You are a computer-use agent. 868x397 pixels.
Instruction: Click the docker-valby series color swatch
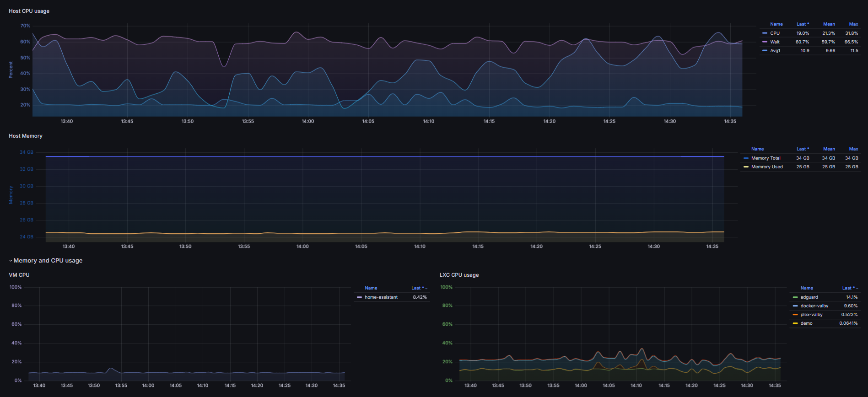pos(795,306)
